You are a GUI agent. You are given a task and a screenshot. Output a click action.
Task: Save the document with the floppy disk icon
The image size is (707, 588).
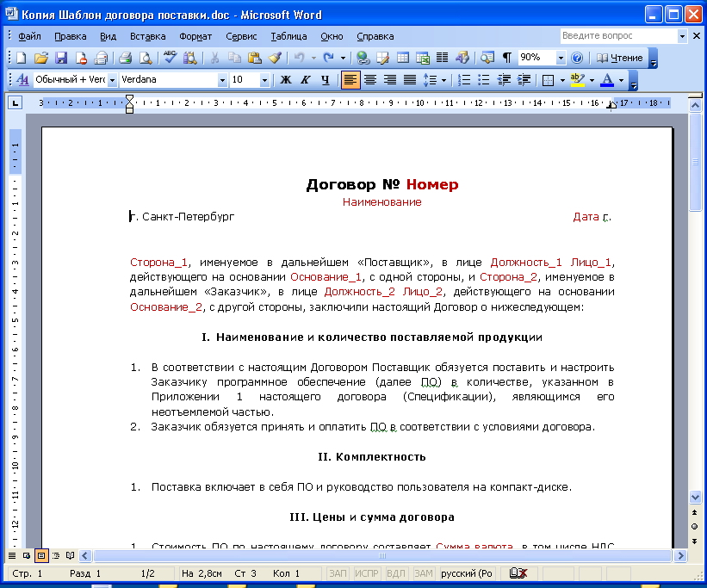61,58
